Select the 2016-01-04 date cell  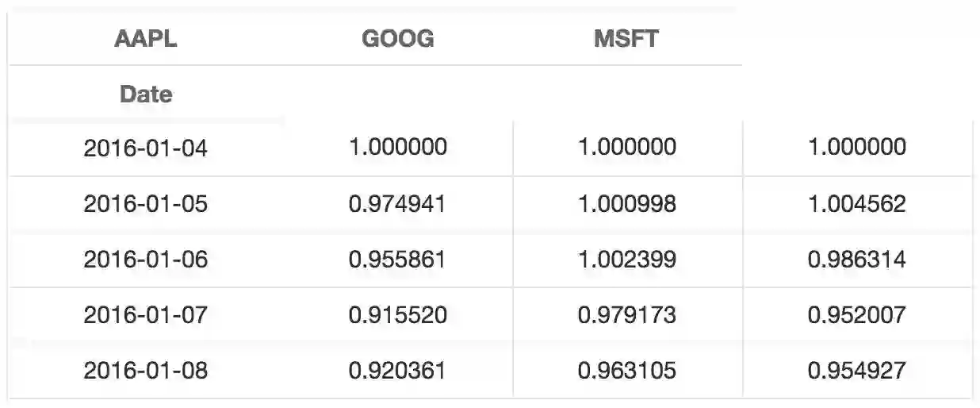[x=145, y=148]
